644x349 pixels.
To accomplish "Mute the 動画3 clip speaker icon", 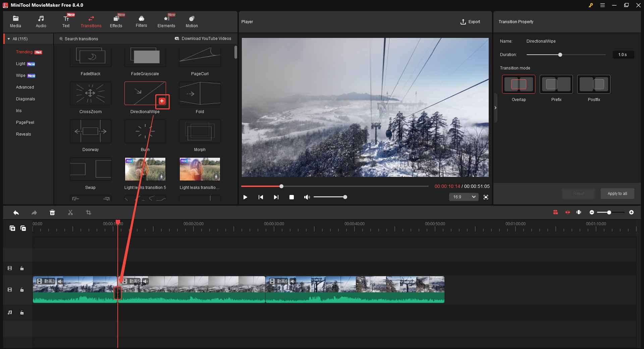I will coord(60,282).
